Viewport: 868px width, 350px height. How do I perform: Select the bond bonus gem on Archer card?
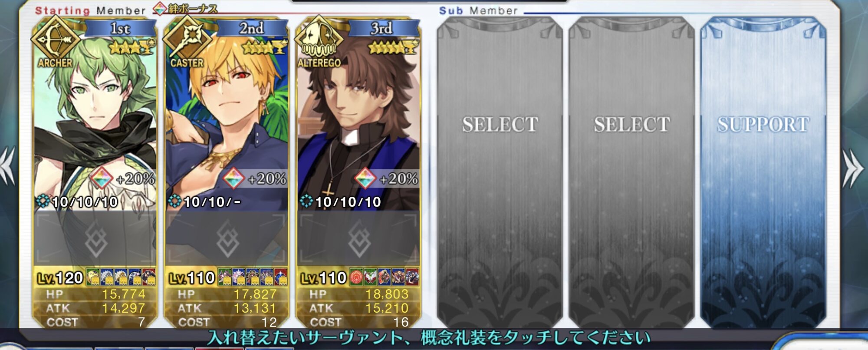point(102,178)
